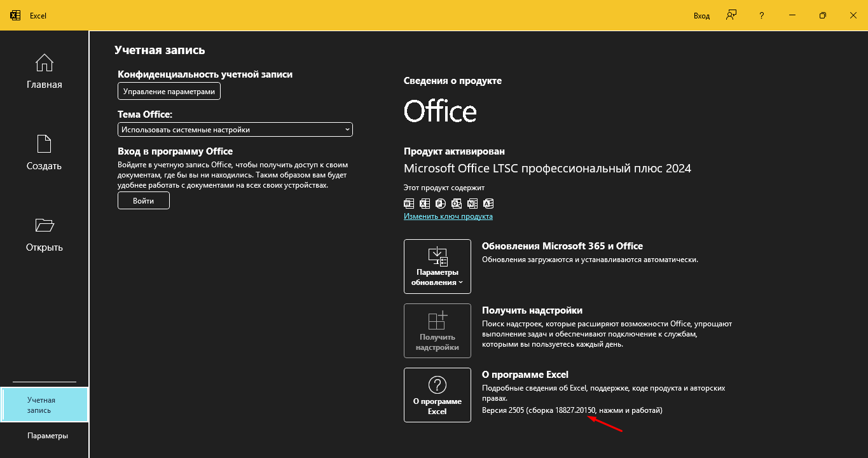Click the Excel icon under product contents

pos(425,204)
